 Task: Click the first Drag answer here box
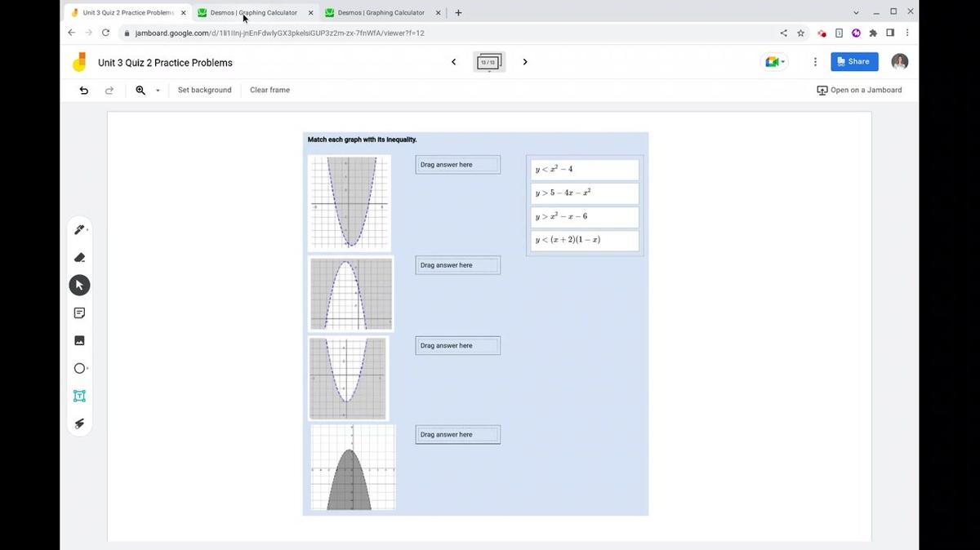click(x=457, y=164)
